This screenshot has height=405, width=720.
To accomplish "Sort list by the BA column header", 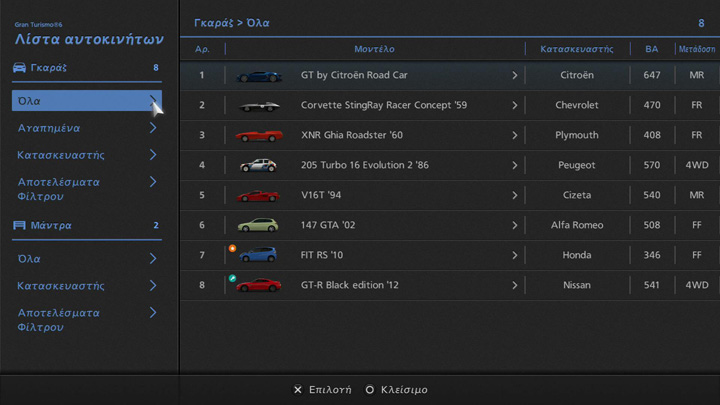I will click(652, 49).
